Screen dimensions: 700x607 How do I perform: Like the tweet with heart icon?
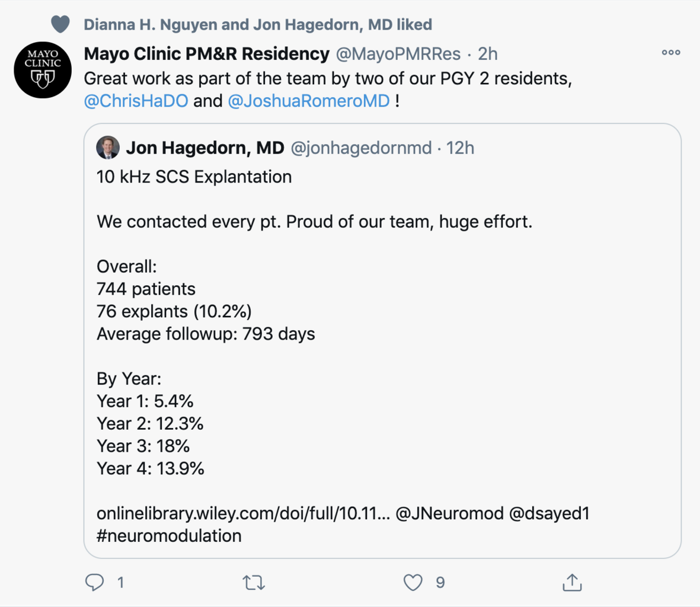pyautogui.click(x=413, y=583)
